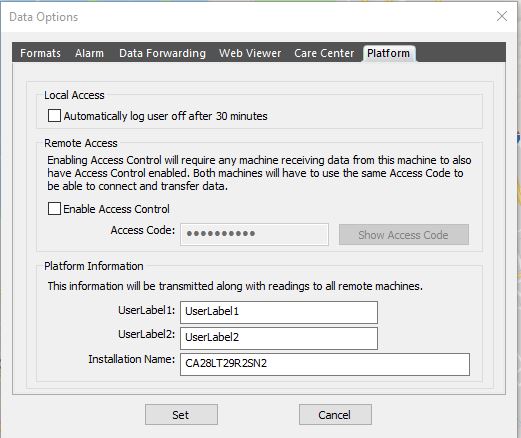Viewport: 521px width, 438px height.
Task: Click the Installation Name field
Action: coord(325,364)
